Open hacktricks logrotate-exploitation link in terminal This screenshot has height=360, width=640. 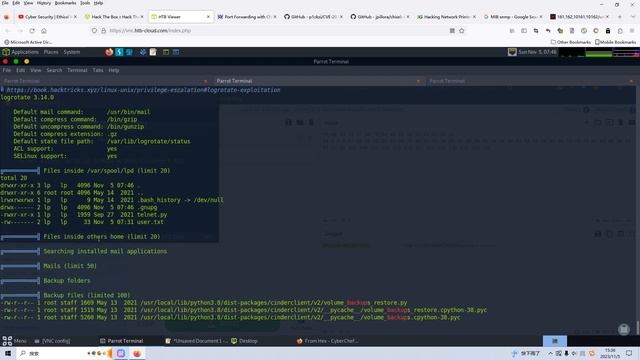[x=143, y=90]
